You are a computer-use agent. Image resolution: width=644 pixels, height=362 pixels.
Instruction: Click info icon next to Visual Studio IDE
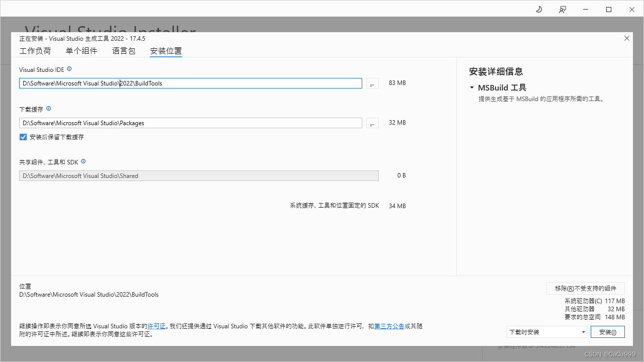[x=69, y=69]
